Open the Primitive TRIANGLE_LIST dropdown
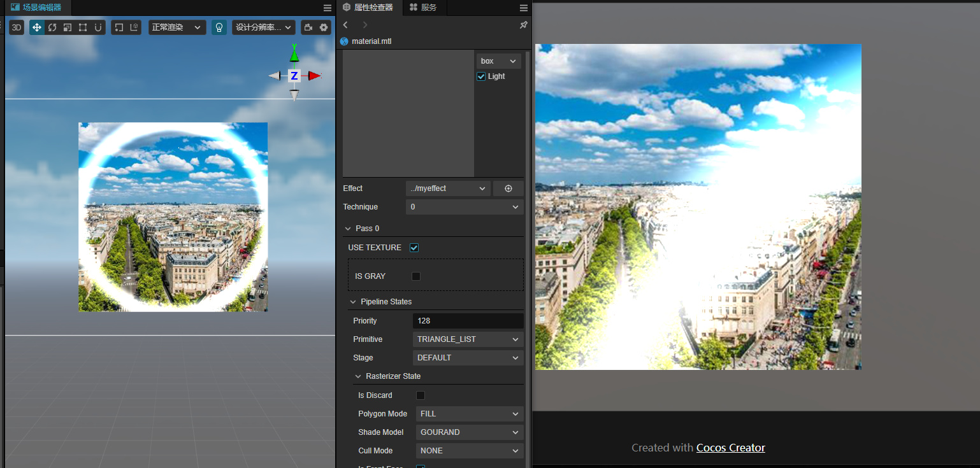 click(468, 339)
